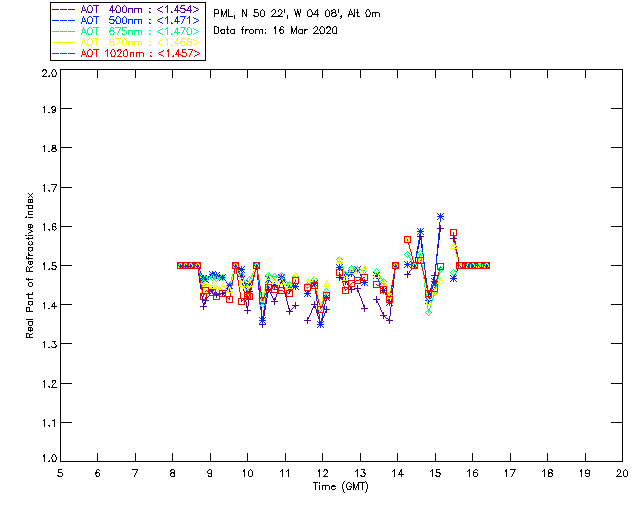Click the 12 hour x-axis label

322,473
